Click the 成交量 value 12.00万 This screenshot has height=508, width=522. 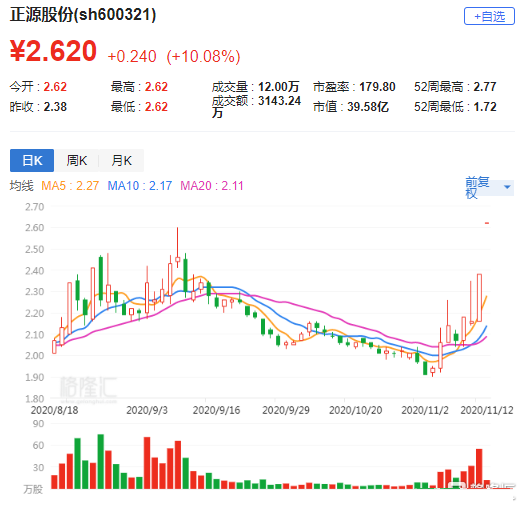point(279,87)
